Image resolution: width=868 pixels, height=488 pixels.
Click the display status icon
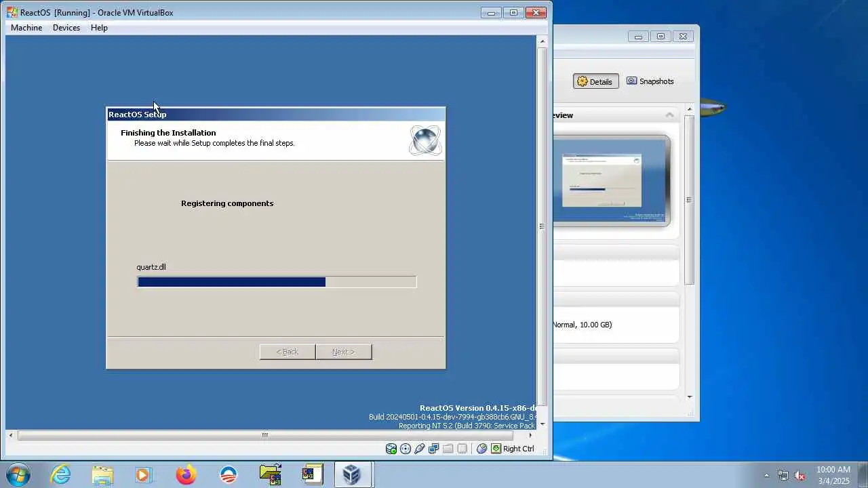tap(462, 449)
